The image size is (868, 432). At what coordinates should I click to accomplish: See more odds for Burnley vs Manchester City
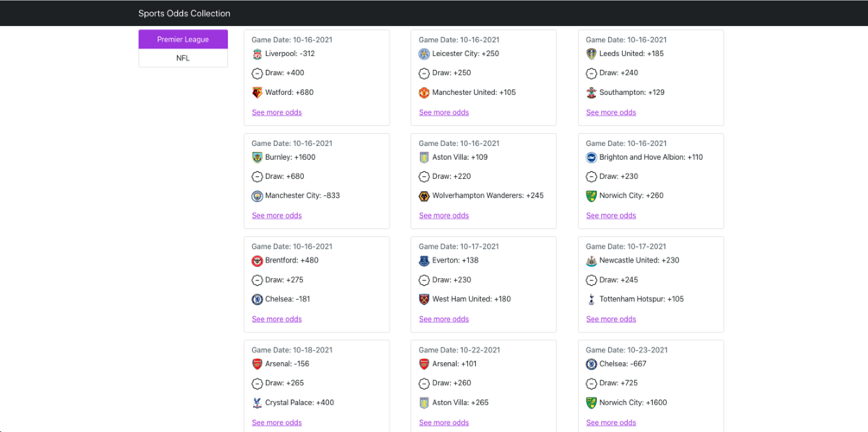click(x=276, y=215)
